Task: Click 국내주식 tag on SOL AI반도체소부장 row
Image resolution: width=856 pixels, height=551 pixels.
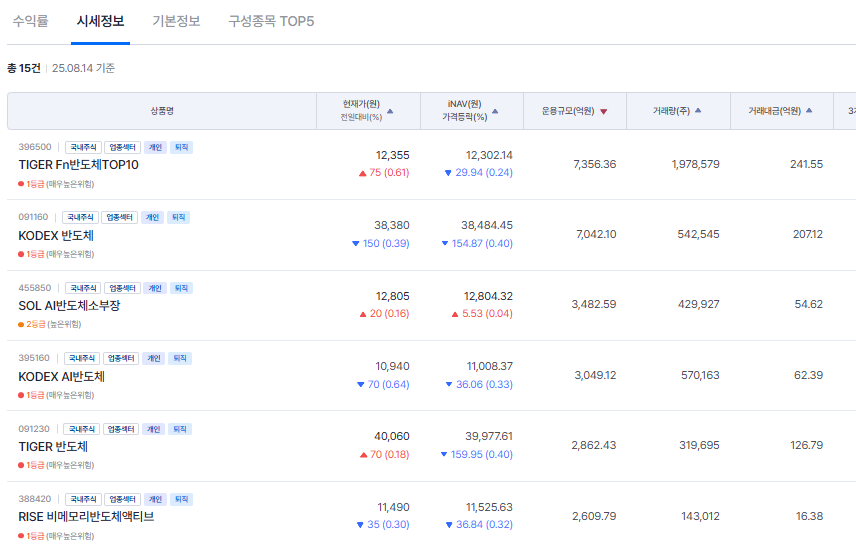Action: click(x=83, y=288)
